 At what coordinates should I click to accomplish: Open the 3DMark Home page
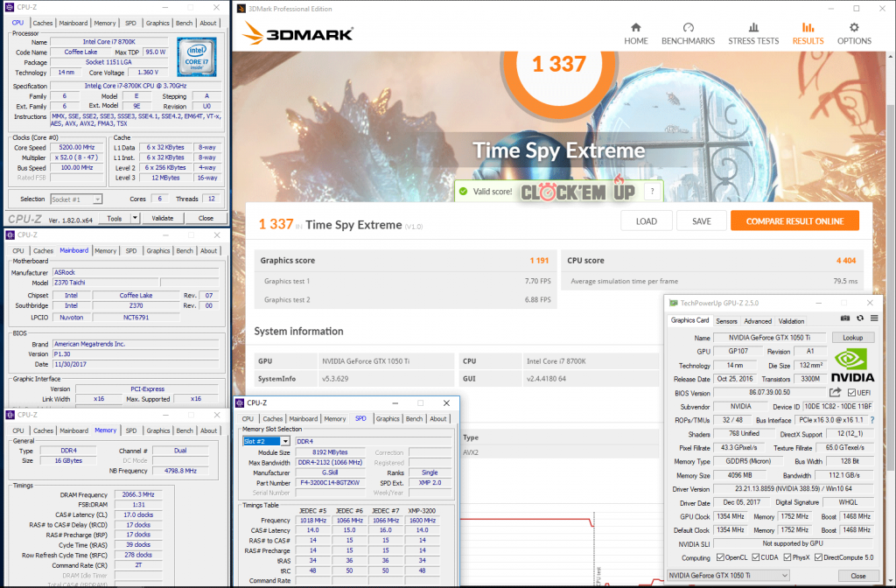(636, 33)
